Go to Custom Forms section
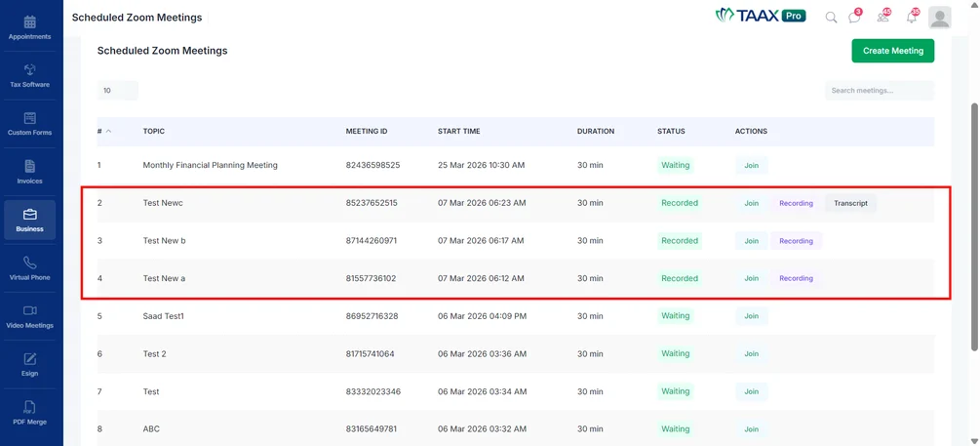980x446 pixels. (x=29, y=124)
